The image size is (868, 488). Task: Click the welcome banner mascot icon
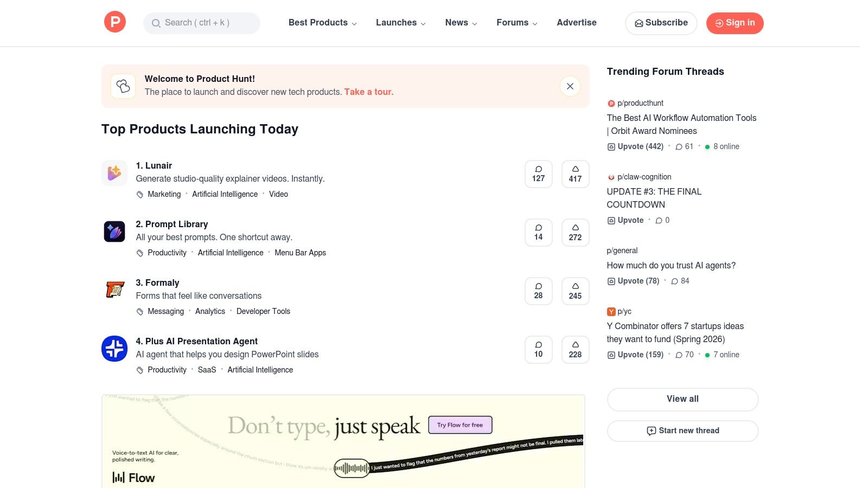[123, 86]
